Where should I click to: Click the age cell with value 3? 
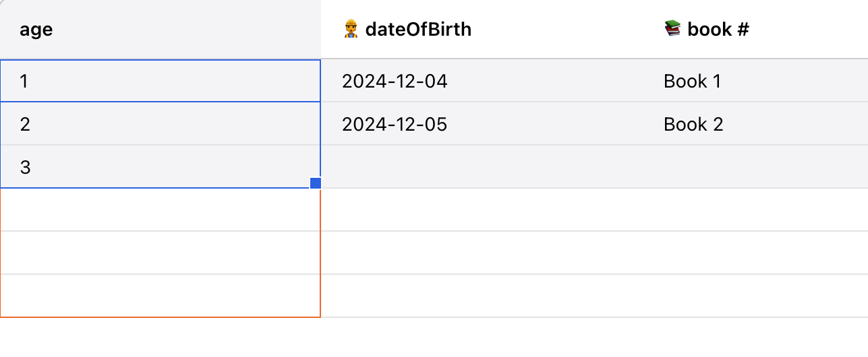tap(160, 167)
